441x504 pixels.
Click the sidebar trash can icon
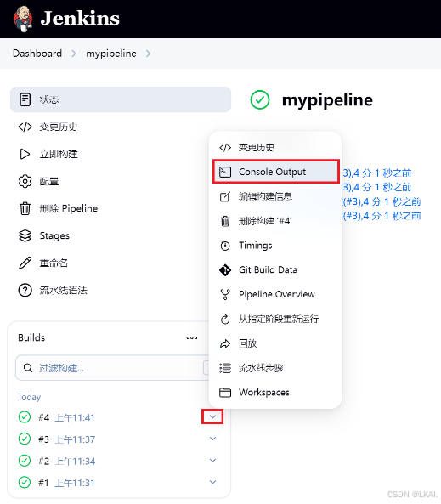tap(25, 208)
